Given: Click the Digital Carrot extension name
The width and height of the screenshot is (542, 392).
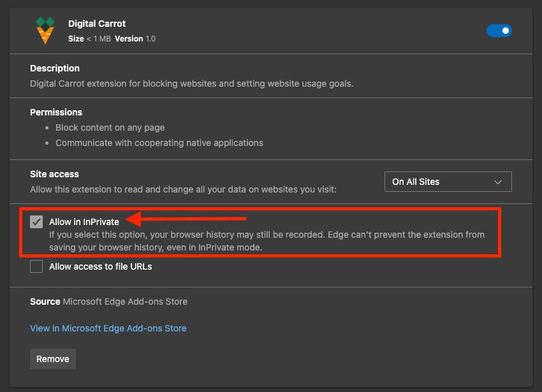Looking at the screenshot, I should [x=97, y=24].
